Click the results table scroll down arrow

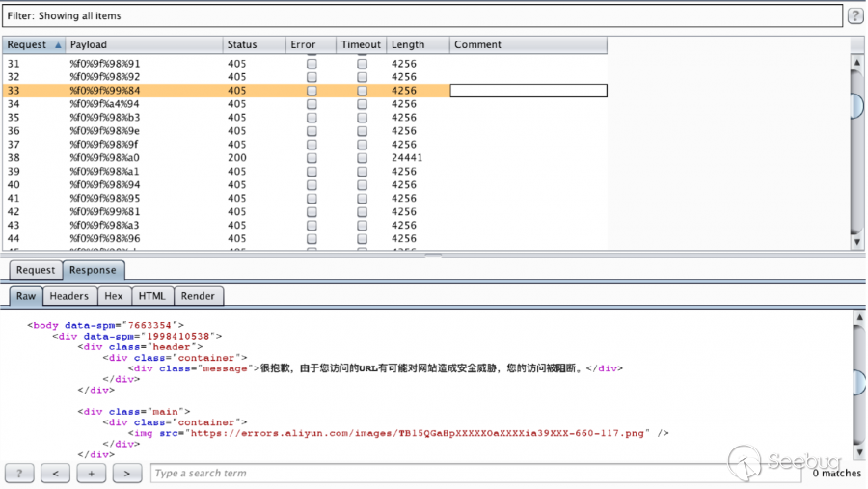(x=856, y=242)
